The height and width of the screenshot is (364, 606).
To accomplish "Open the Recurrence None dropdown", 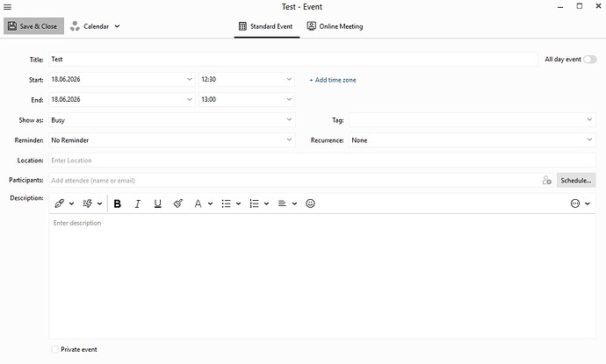I will (473, 140).
